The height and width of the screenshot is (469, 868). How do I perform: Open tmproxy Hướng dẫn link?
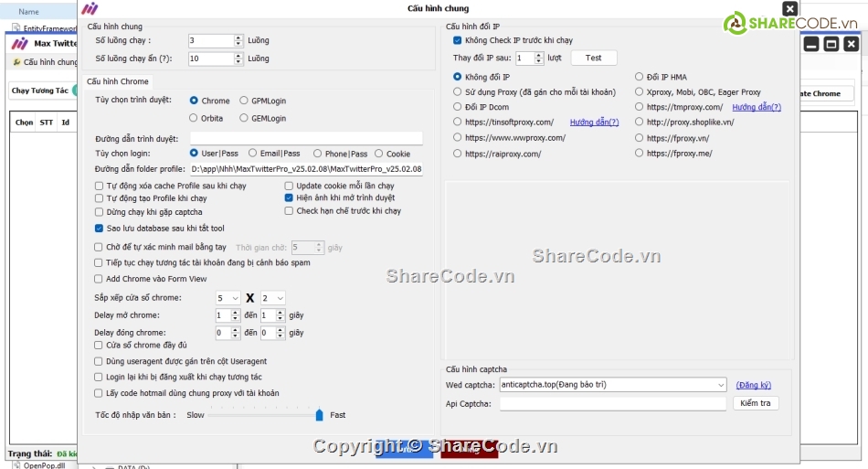[757, 107]
